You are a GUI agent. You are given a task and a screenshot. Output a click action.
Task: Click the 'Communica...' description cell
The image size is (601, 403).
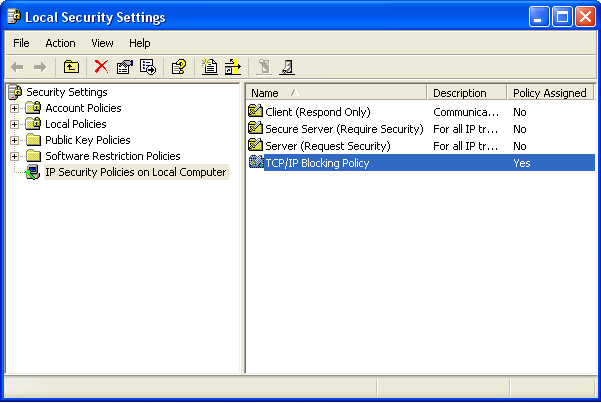[x=466, y=112]
